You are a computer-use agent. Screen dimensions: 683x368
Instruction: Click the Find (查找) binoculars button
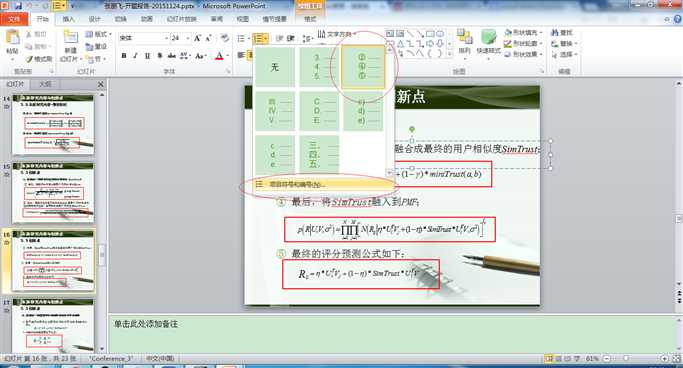(562, 33)
